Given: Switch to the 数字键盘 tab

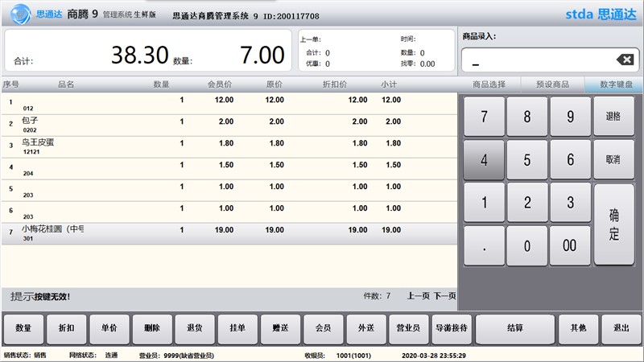Looking at the screenshot, I should tap(616, 84).
